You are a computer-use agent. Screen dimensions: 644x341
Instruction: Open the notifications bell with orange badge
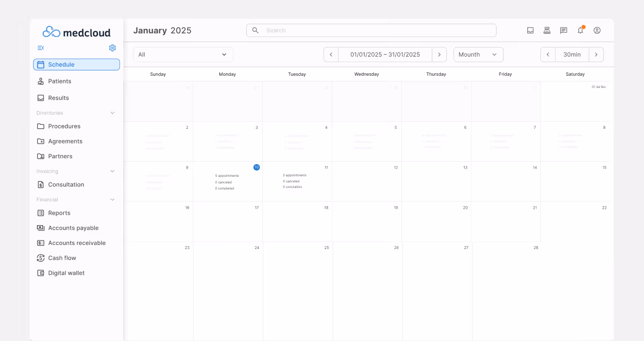click(x=580, y=30)
